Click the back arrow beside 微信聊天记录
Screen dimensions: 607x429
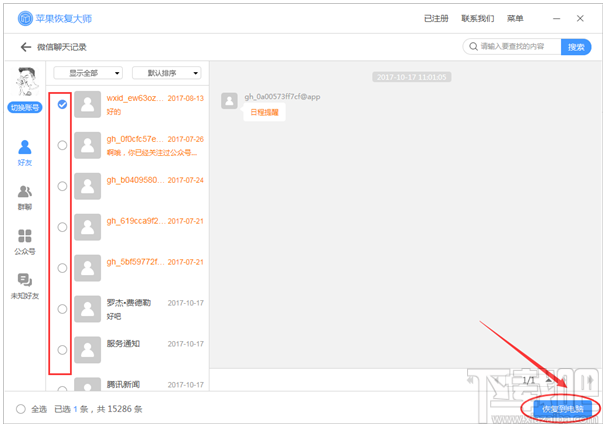[26, 47]
